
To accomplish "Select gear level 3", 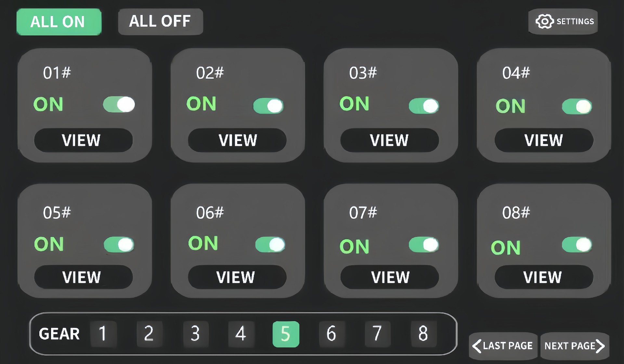I will (195, 334).
